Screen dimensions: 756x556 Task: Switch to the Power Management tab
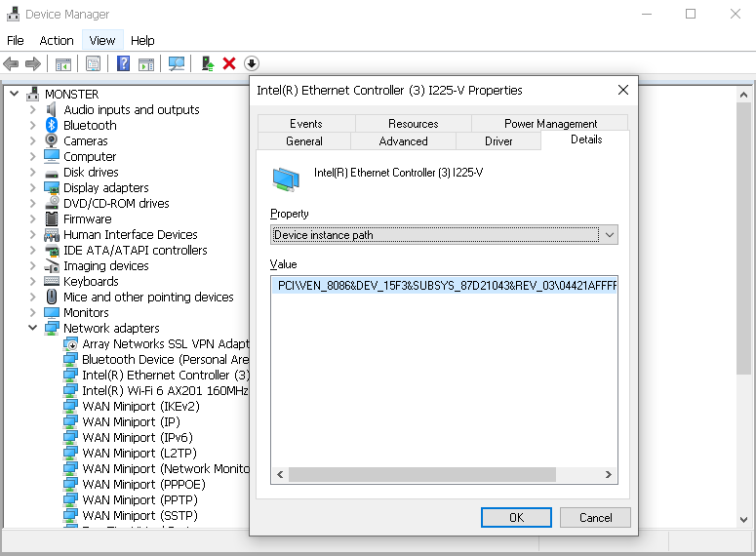(550, 124)
